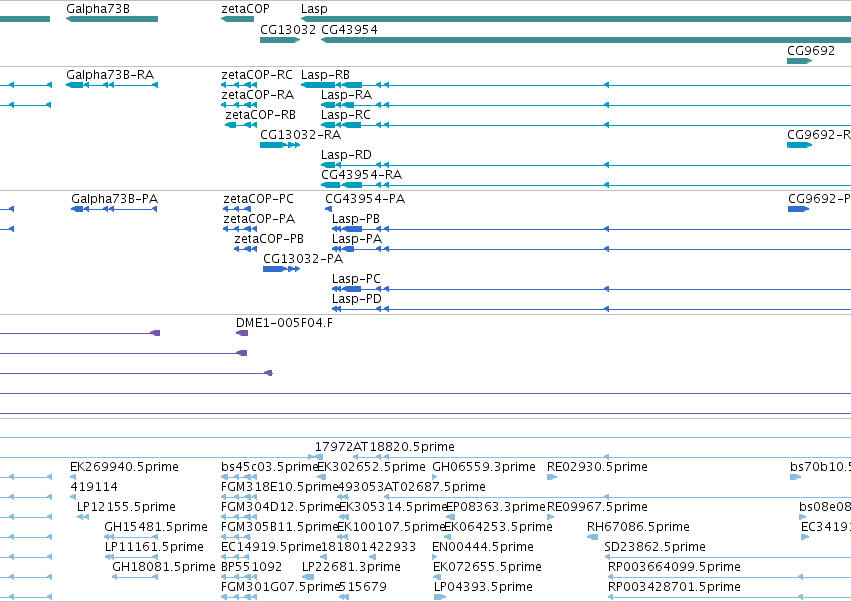
Task: Select the Galpha73B gene label
Action: [98, 9]
